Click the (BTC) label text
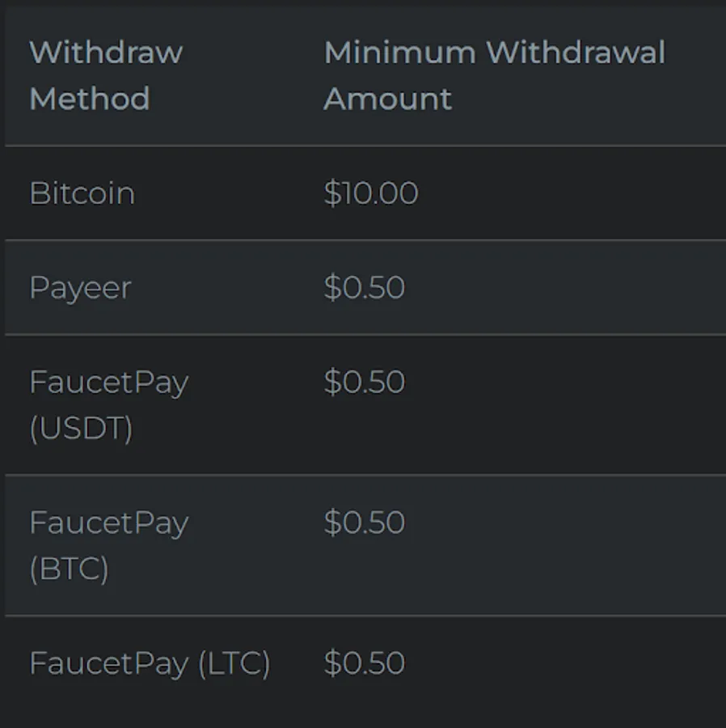726x728 pixels. (x=69, y=569)
